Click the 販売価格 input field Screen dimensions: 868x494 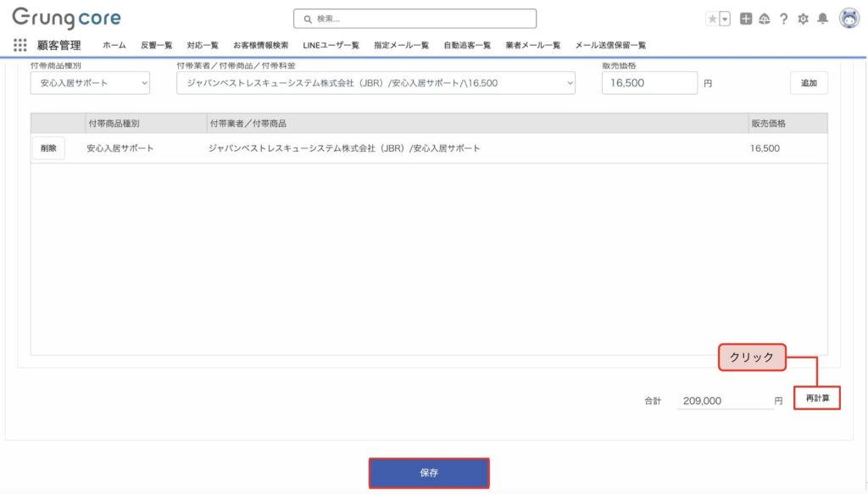(649, 83)
